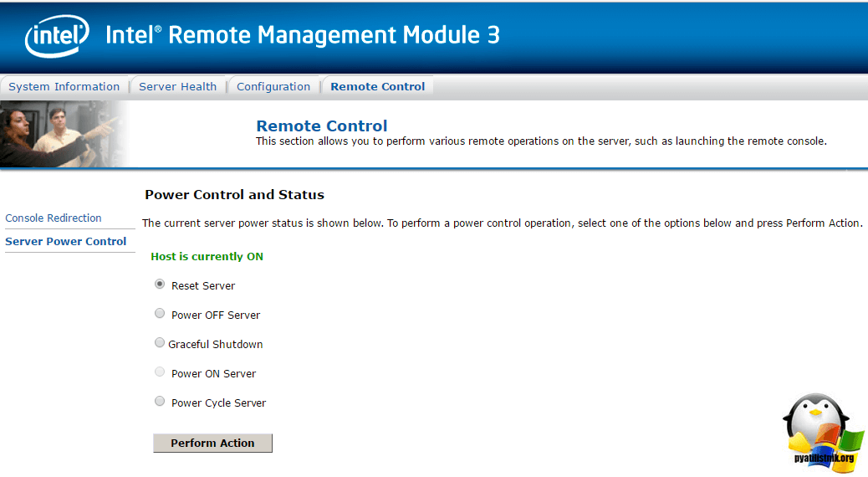Click the Intel Remote Management Module 3 title
Image resolution: width=868 pixels, height=477 pixels.
pyautogui.click(x=303, y=35)
